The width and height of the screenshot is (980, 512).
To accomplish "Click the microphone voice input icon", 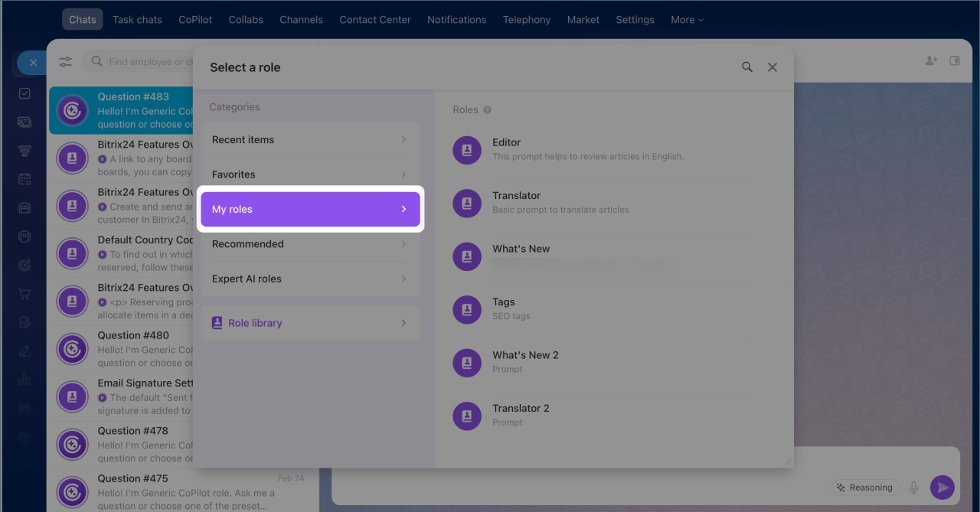I will click(x=913, y=488).
